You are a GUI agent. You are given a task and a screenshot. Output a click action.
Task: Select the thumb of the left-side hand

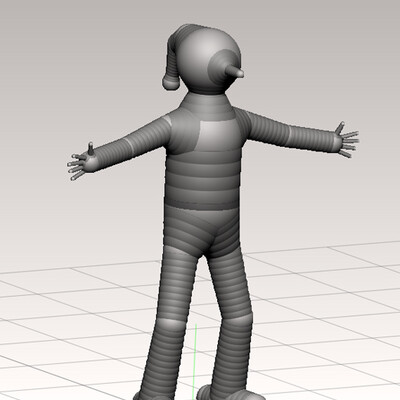[x=90, y=149]
